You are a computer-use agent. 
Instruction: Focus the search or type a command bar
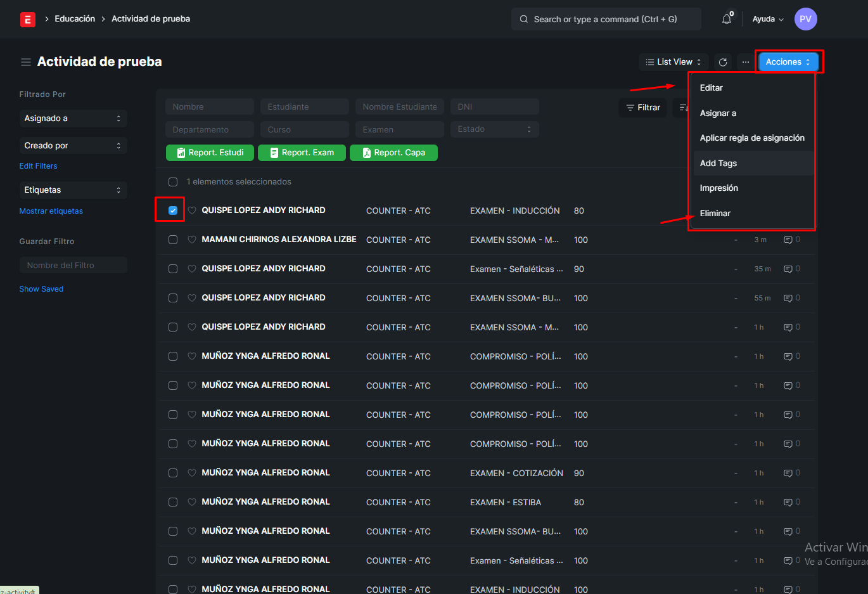[606, 19]
